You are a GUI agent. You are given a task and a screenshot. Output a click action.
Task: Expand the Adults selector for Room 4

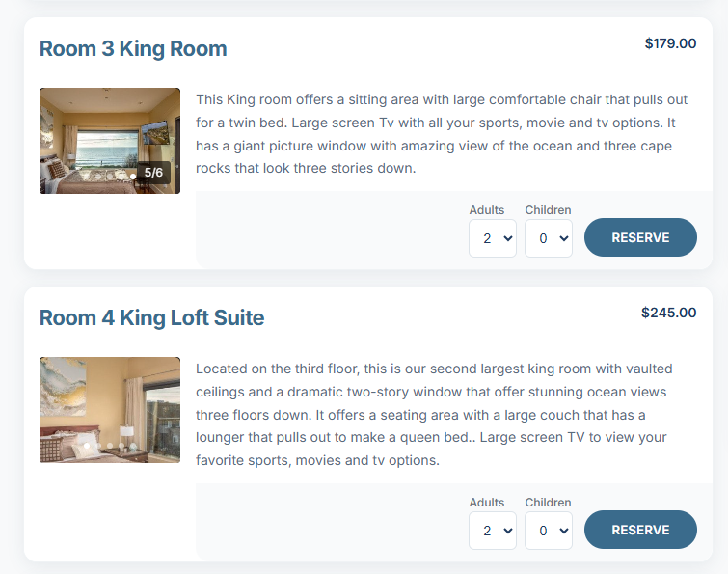[x=492, y=531]
